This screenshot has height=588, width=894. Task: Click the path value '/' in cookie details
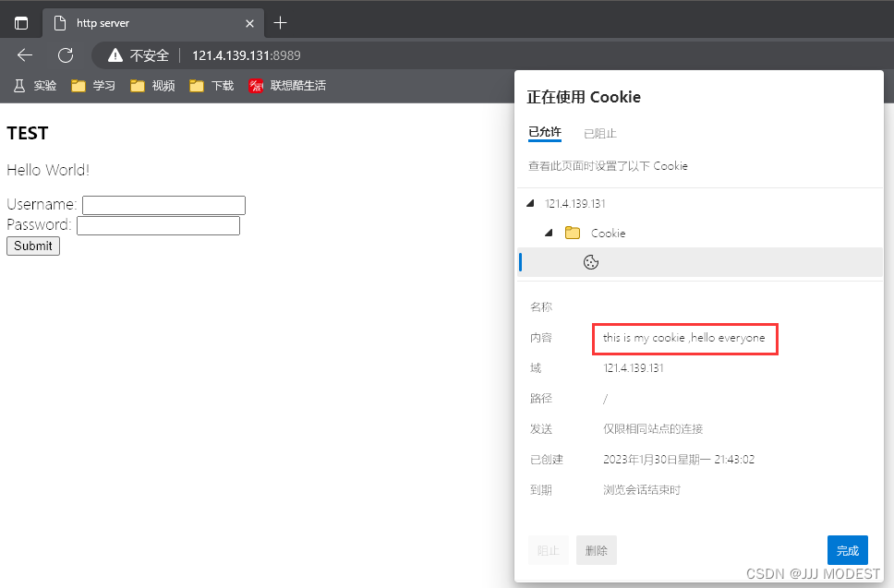(x=606, y=399)
